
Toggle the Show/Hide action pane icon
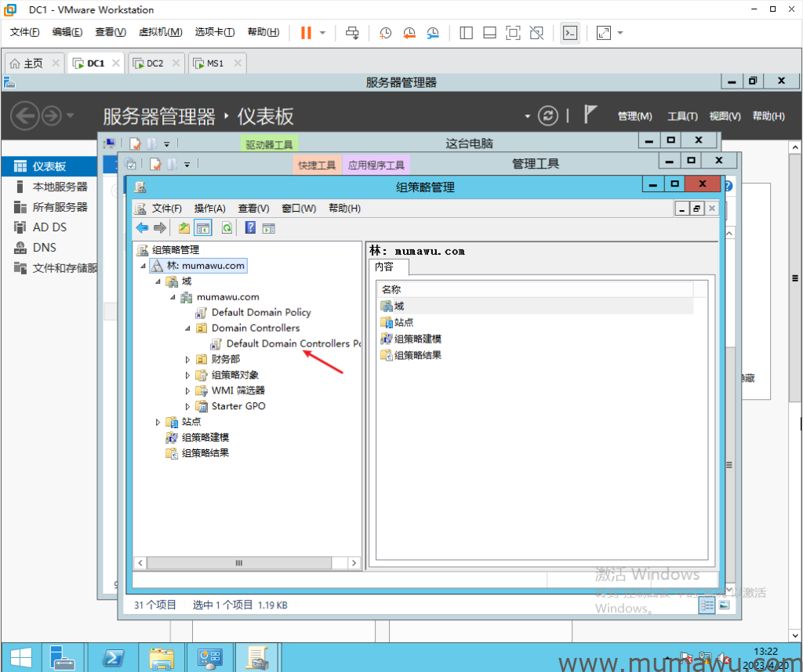tap(268, 228)
